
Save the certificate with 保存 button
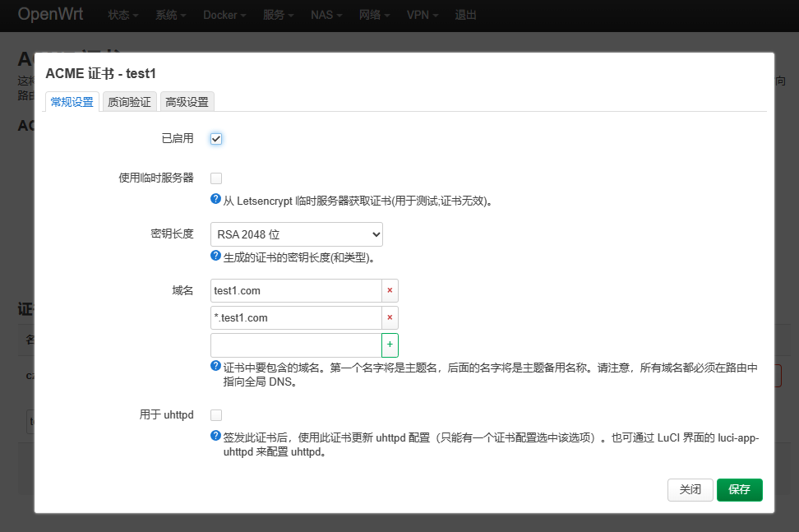739,489
